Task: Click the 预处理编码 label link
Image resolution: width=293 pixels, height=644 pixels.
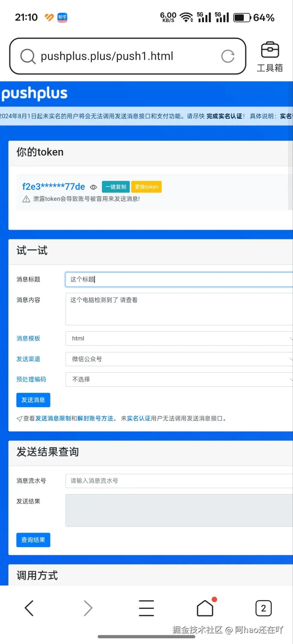Action: point(31,379)
